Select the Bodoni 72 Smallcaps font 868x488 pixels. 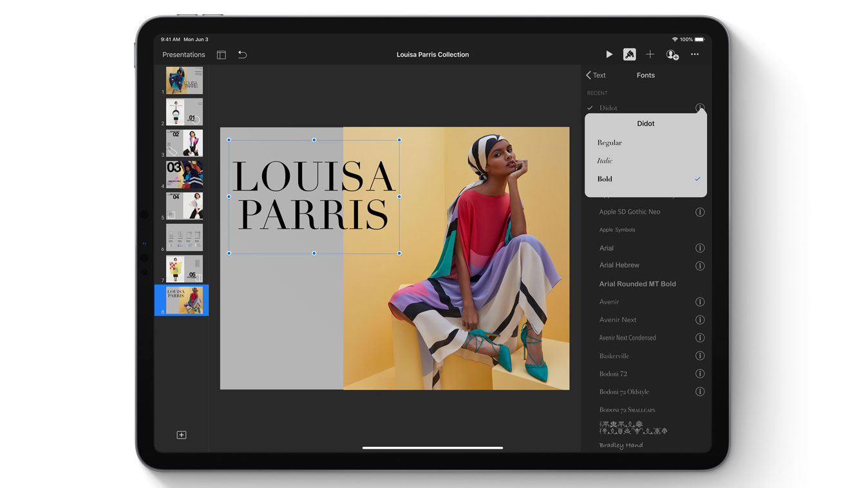tap(627, 410)
